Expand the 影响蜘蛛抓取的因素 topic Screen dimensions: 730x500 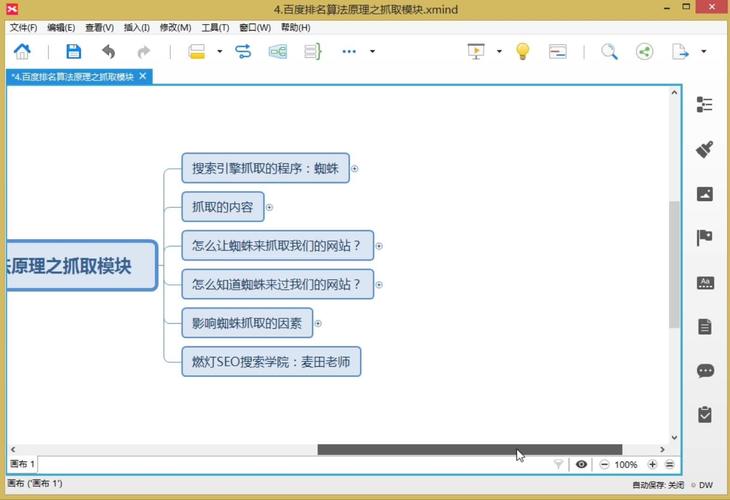[318, 323]
